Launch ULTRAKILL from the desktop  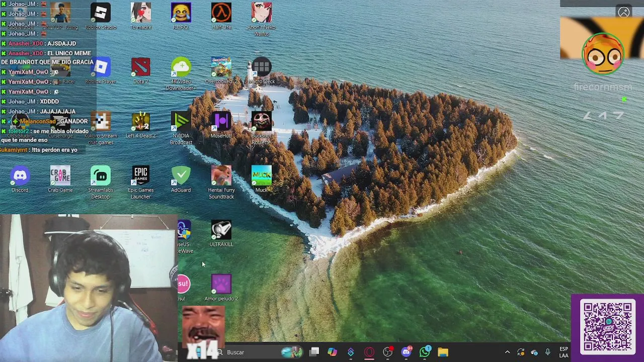pyautogui.click(x=221, y=233)
